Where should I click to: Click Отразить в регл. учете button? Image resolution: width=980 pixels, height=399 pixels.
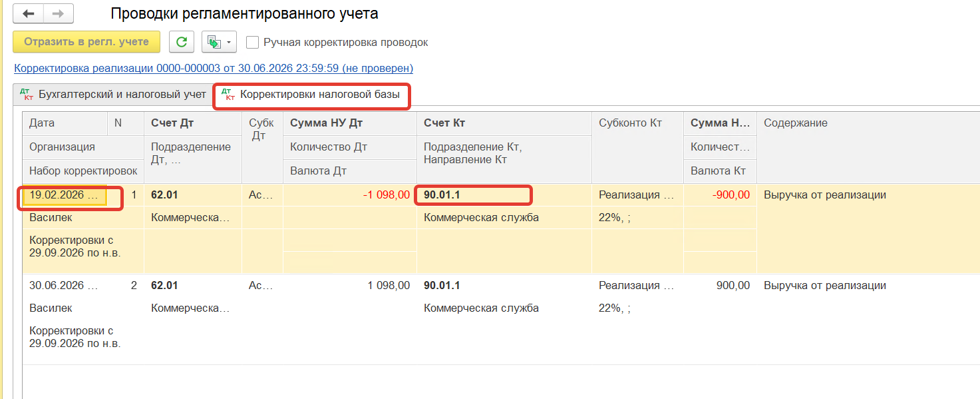(86, 41)
